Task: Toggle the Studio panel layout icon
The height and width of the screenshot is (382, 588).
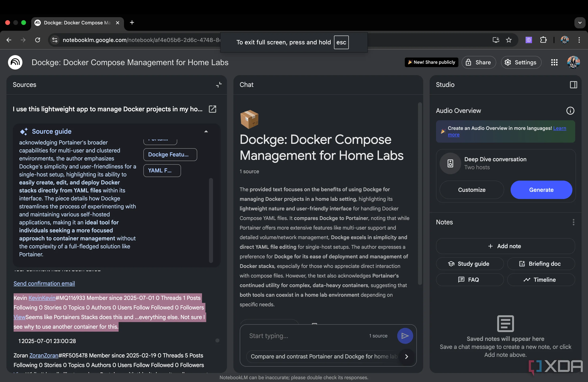Action: click(x=573, y=85)
